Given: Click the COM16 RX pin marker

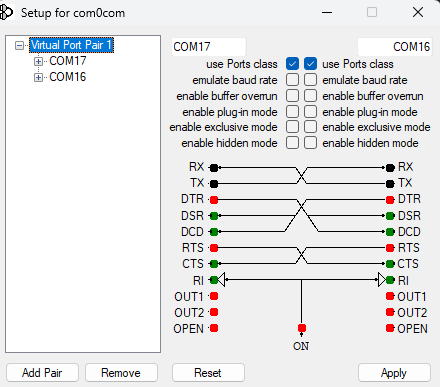Looking at the screenshot, I should pyautogui.click(x=390, y=168).
